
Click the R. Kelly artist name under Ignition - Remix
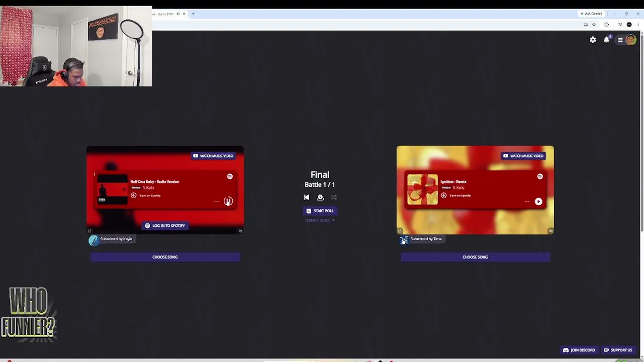click(x=458, y=188)
